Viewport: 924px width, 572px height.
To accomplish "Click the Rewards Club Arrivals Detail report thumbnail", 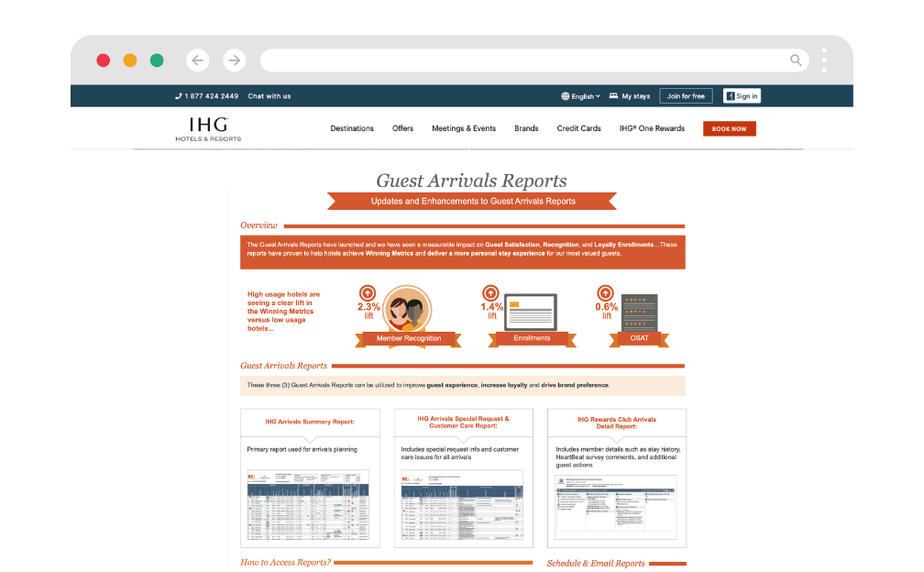I will (616, 507).
